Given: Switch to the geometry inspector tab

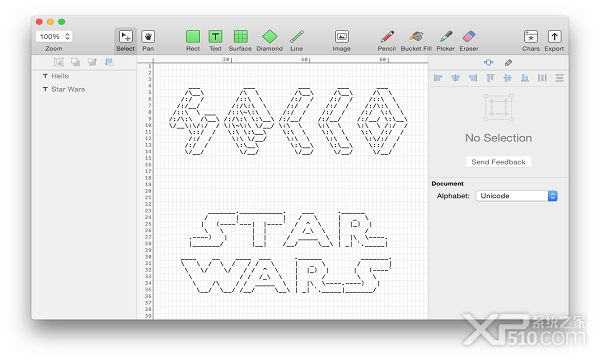Looking at the screenshot, I should [488, 62].
